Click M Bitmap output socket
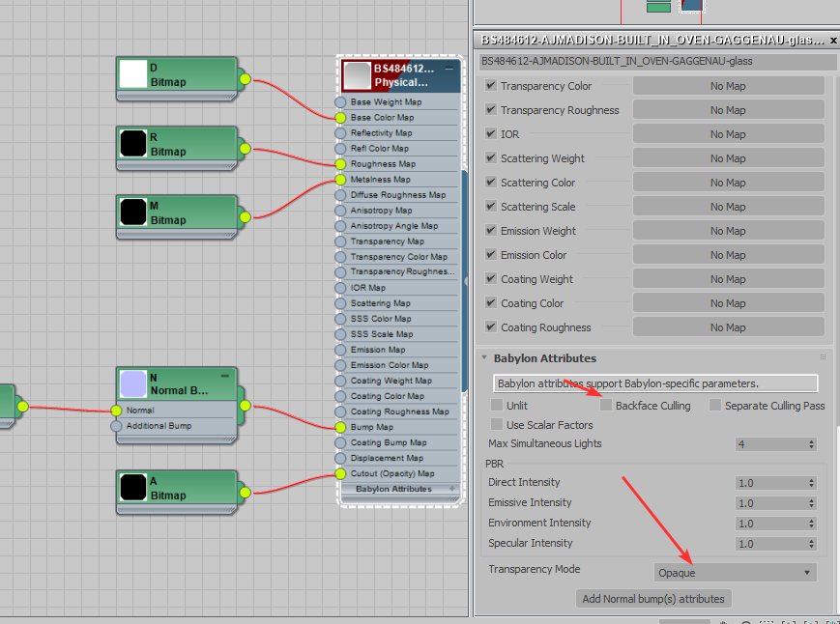 coord(245,217)
